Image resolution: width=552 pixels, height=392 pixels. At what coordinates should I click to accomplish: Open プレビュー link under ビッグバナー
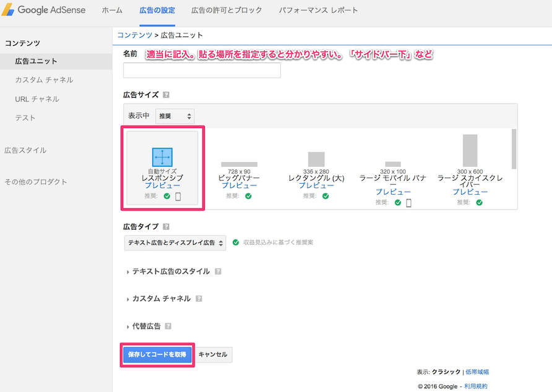(x=239, y=185)
